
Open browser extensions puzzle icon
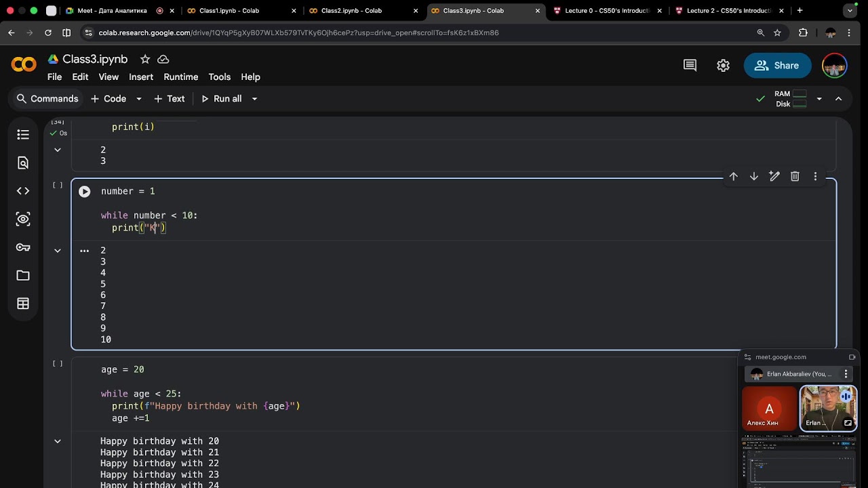803,33
